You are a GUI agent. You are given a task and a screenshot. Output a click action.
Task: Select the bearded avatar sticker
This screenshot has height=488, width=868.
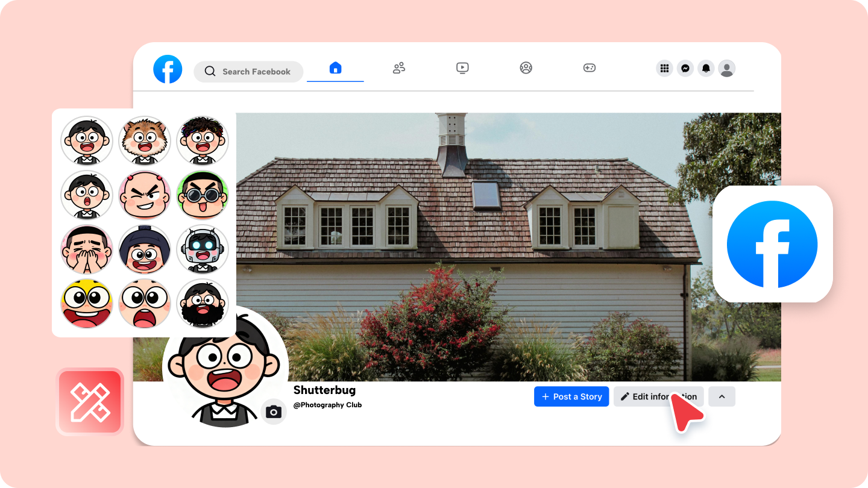coord(203,304)
